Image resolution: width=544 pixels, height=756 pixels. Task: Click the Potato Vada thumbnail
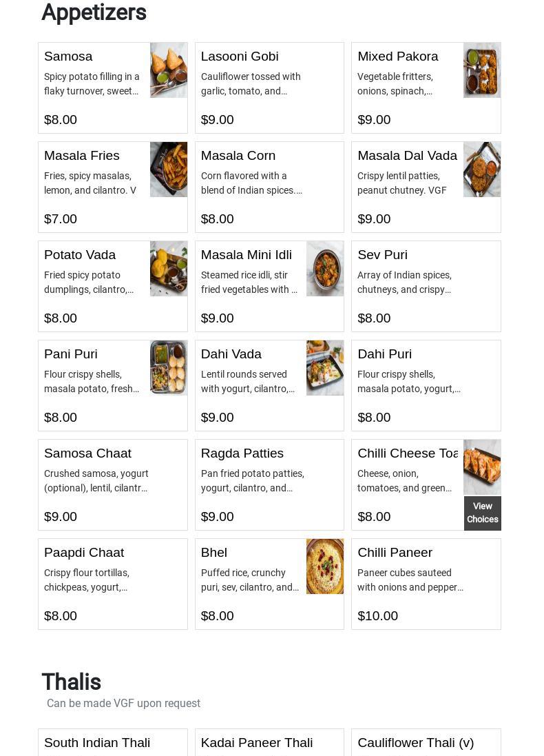coord(169,269)
